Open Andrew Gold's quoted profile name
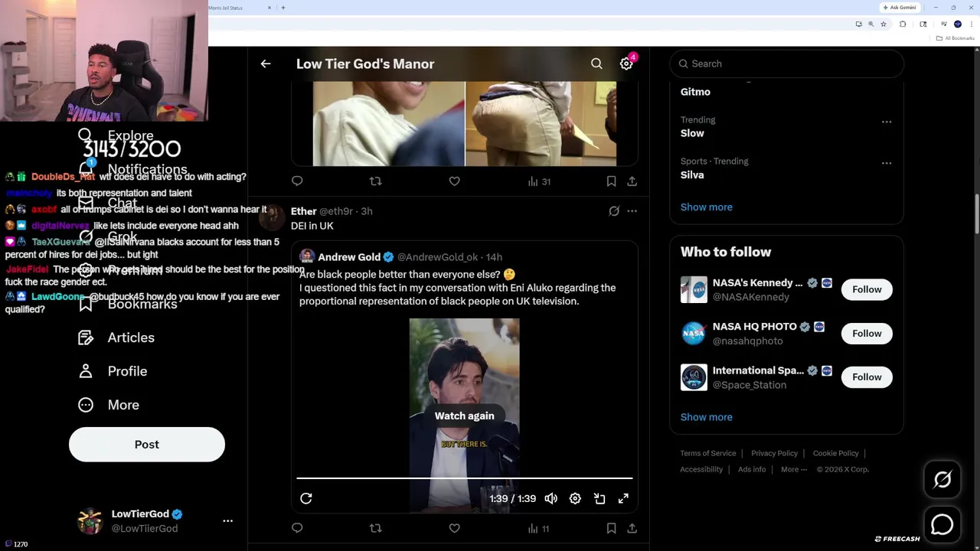Viewport: 980px width, 551px height. (349, 257)
